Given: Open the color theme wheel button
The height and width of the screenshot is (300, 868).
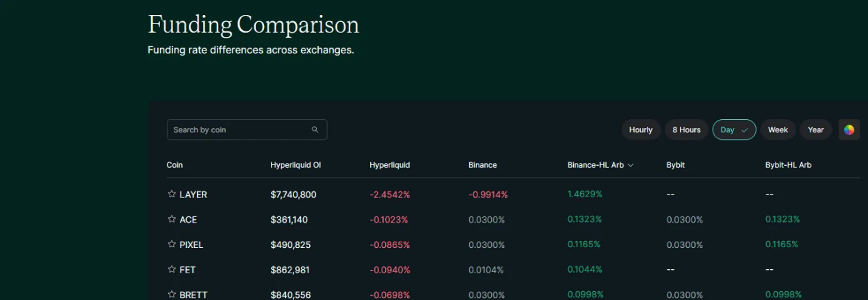Looking at the screenshot, I should [849, 129].
